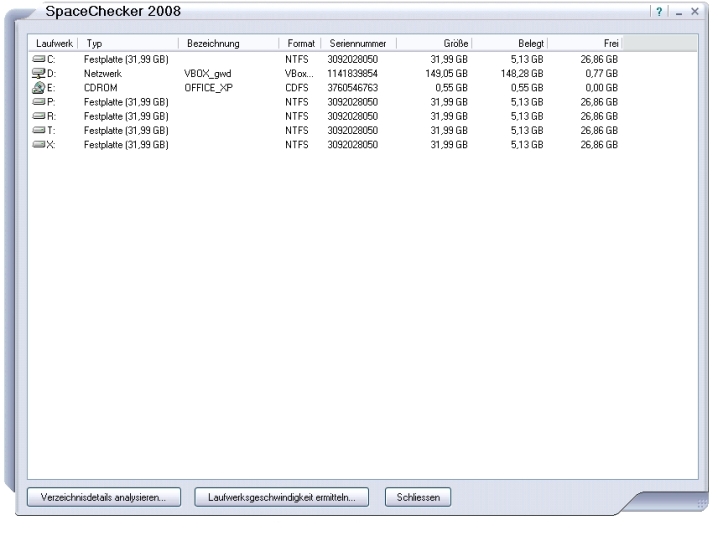Image resolution: width=718 pixels, height=551 pixels.
Task: Sort by Belegt column header
Action: [x=511, y=44]
